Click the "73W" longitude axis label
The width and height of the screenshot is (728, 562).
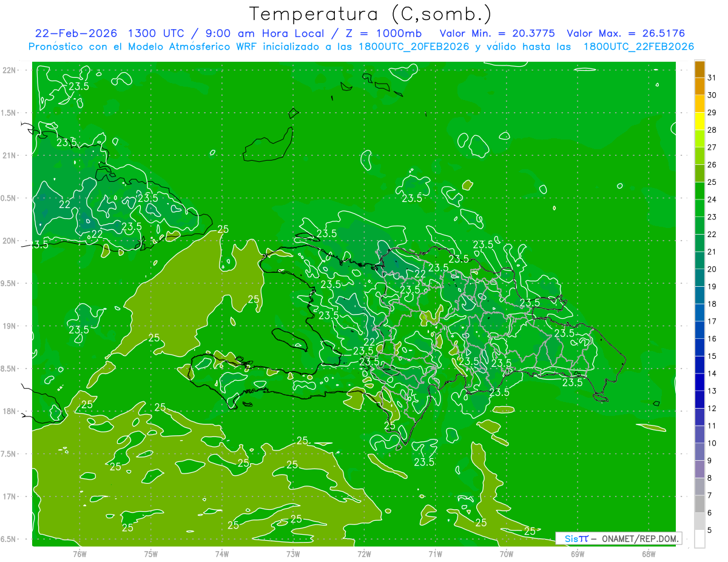click(x=293, y=554)
